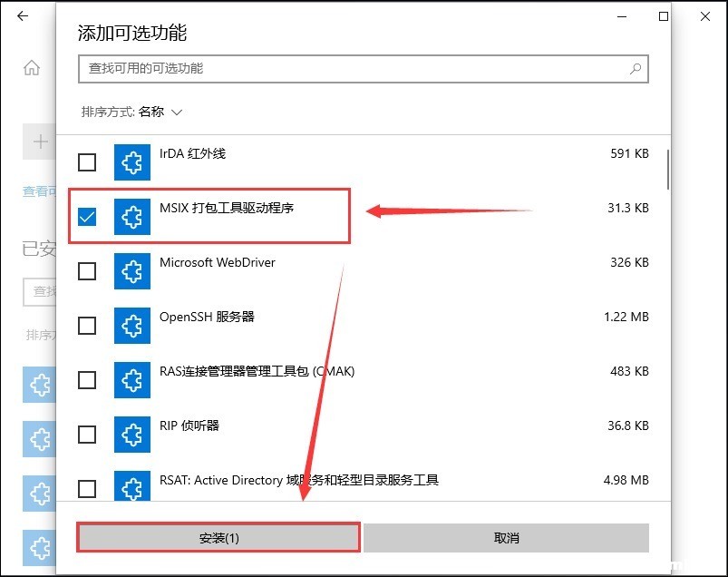
Task: Check the RIP 侦听器 checkbox
Action: [x=87, y=435]
